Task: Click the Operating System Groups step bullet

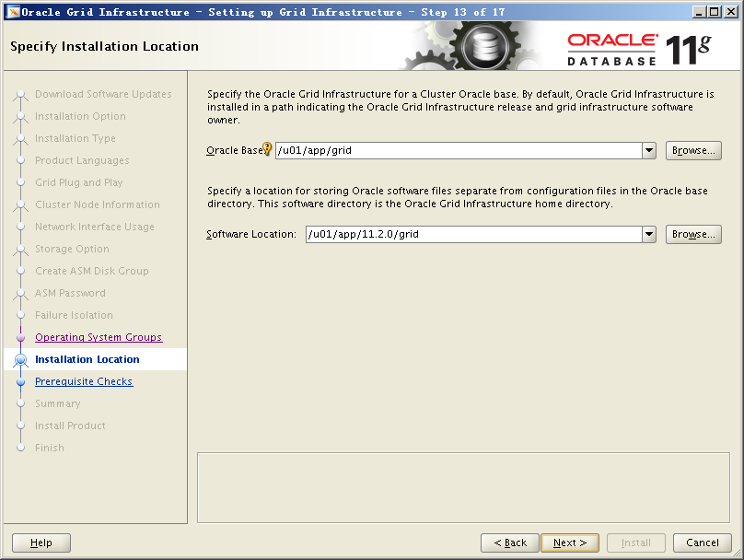Action: (x=20, y=338)
